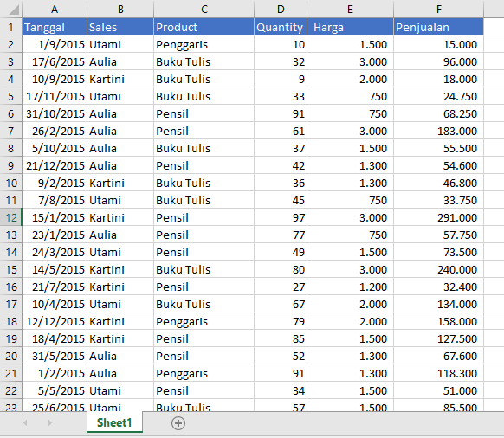Select column A header
504x438 pixels.
click(55, 9)
